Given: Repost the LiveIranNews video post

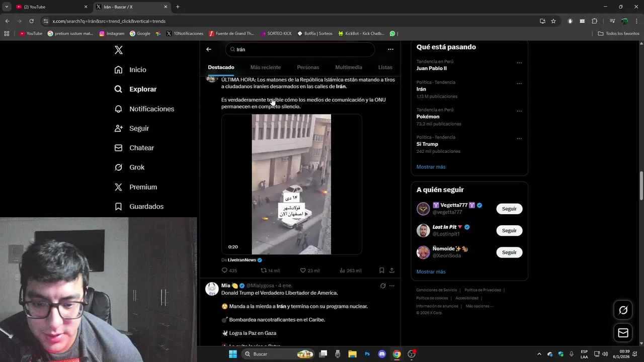Looking at the screenshot, I should [x=270, y=270].
